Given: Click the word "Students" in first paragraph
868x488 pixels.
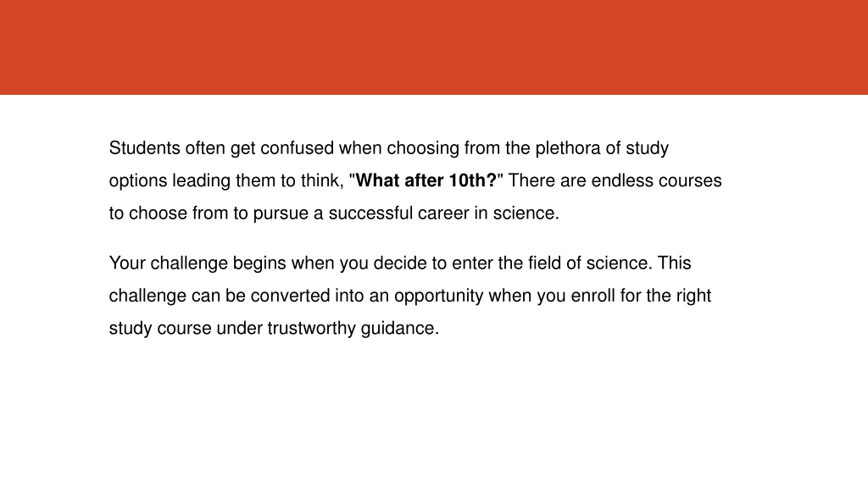Looking at the screenshot, I should pyautogui.click(x=144, y=148).
